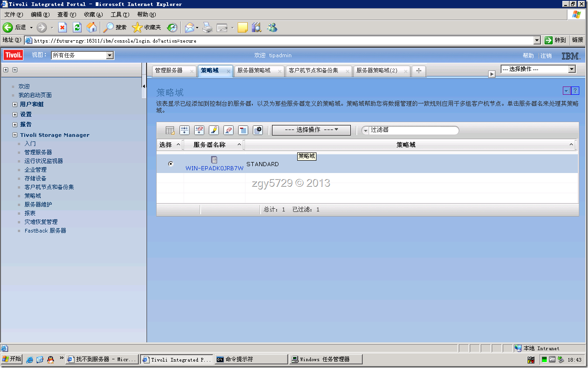The image size is (588, 368).
Task: Click the 转到 Go button
Action: tap(556, 40)
